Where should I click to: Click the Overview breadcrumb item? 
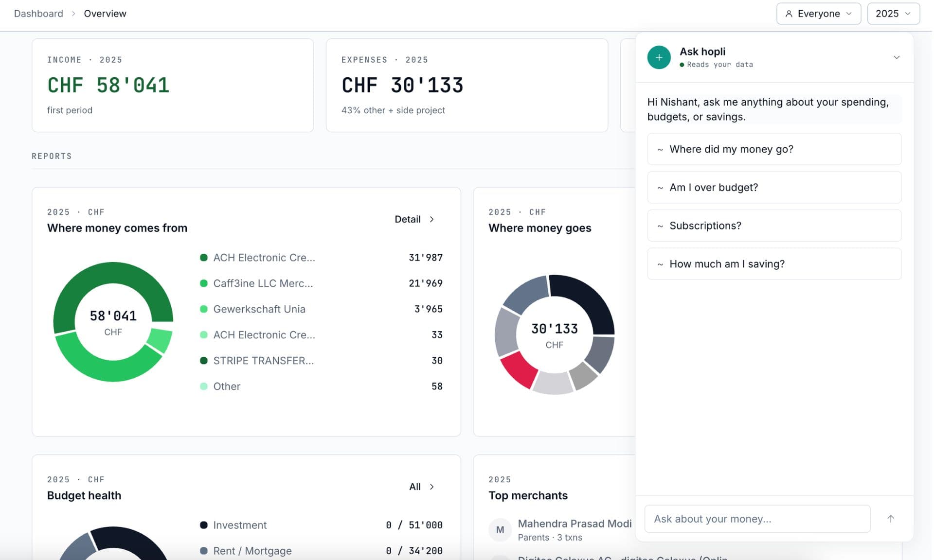coord(105,14)
